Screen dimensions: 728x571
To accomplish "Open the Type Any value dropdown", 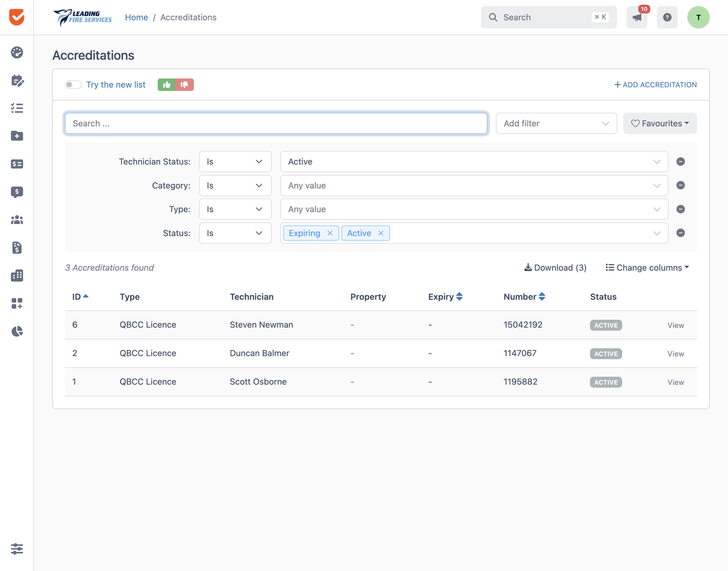I will pyautogui.click(x=474, y=209).
